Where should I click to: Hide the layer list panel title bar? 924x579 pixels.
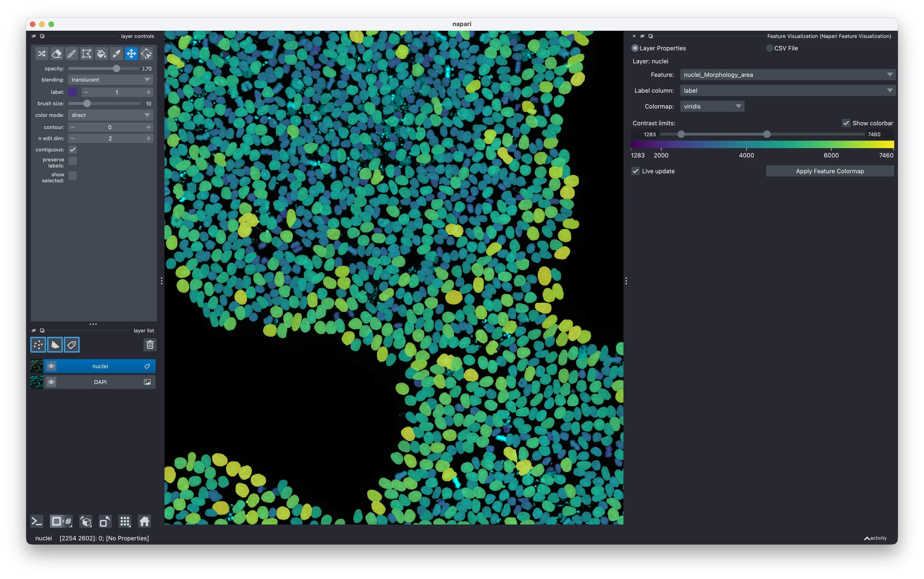pyautogui.click(x=34, y=330)
